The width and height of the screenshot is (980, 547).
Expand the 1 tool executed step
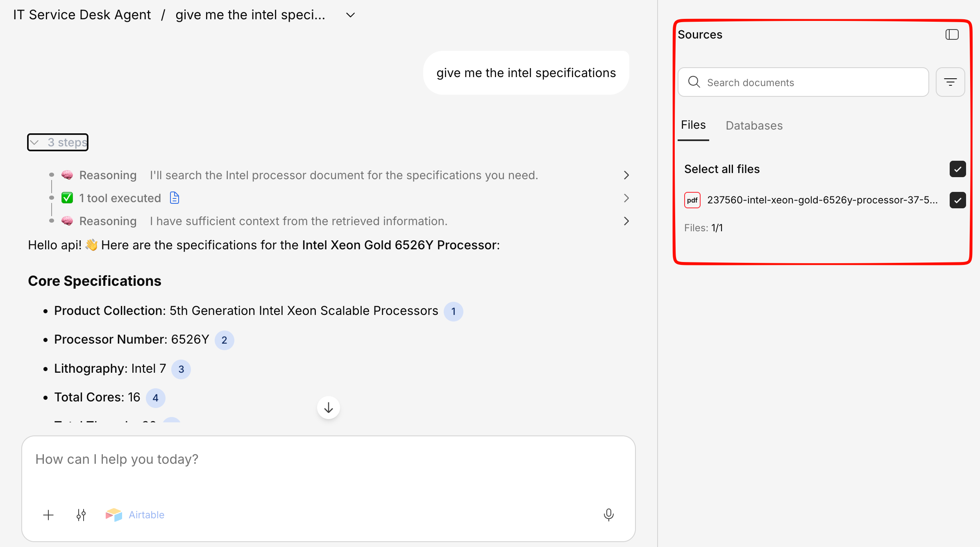626,198
